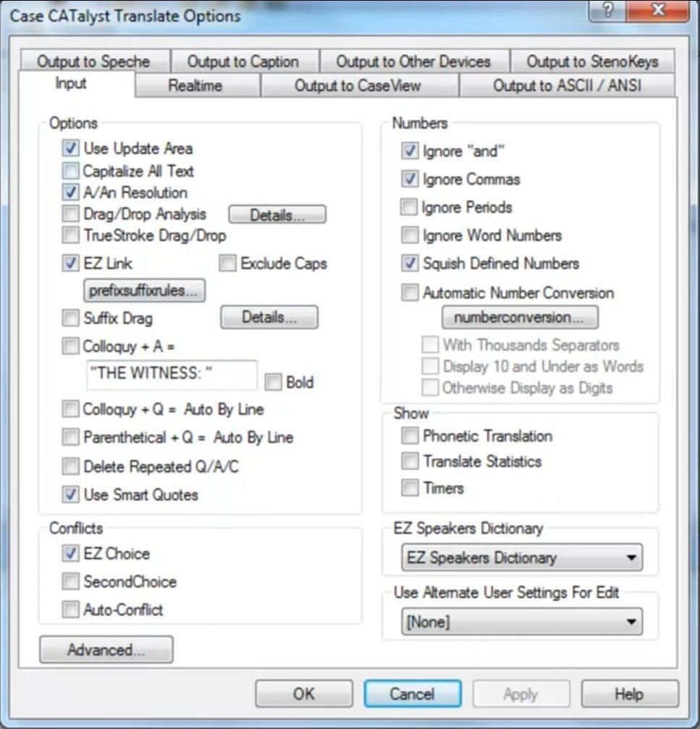Enable Capitalize All Text
The width and height of the screenshot is (700, 729).
70,172
